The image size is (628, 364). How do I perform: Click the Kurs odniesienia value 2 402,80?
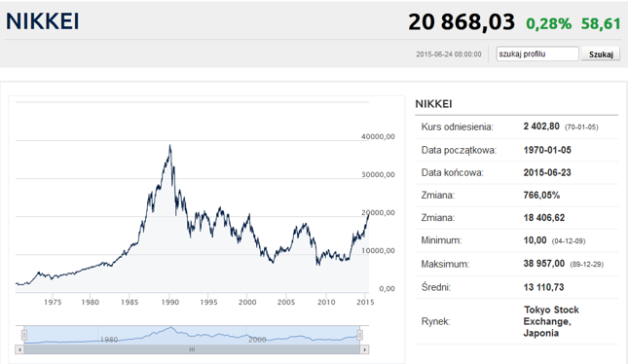(x=541, y=127)
